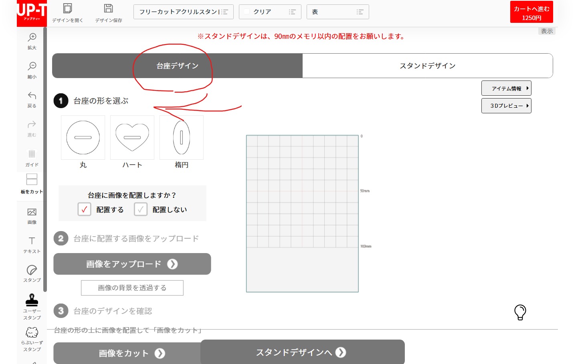The image size is (588, 364).
Task: Open the フリーカットアクリルスタンド product dropdown
Action: [183, 12]
